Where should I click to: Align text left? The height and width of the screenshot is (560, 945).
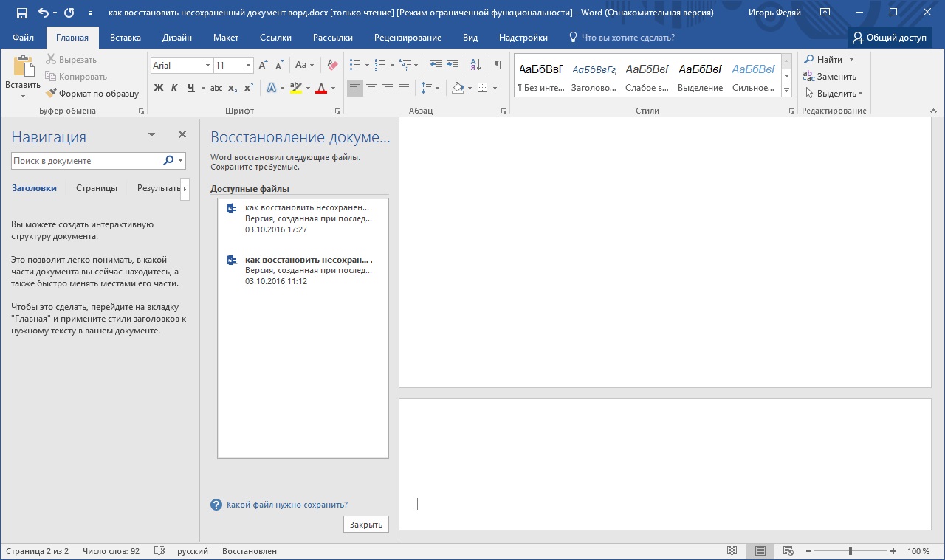(x=355, y=88)
